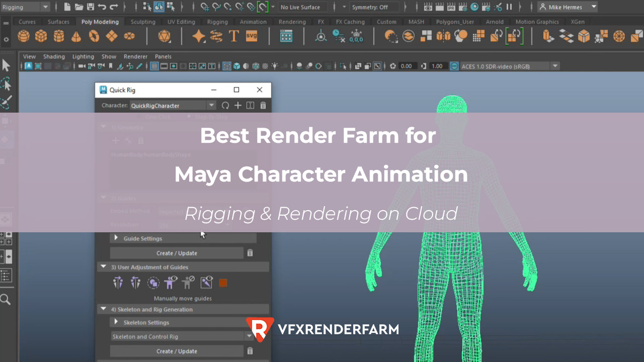The image size is (644, 362).
Task: Click the SVG creation shelf icon
Action: 251,36
